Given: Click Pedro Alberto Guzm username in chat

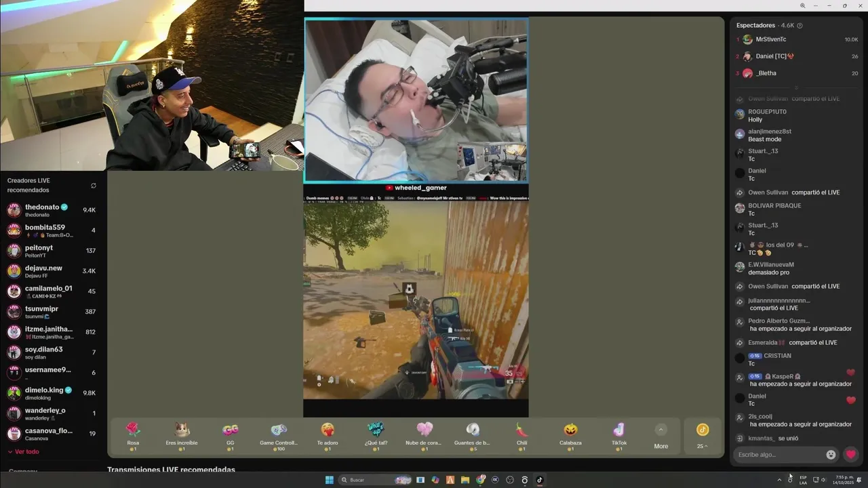Looking at the screenshot, I should pos(778,321).
